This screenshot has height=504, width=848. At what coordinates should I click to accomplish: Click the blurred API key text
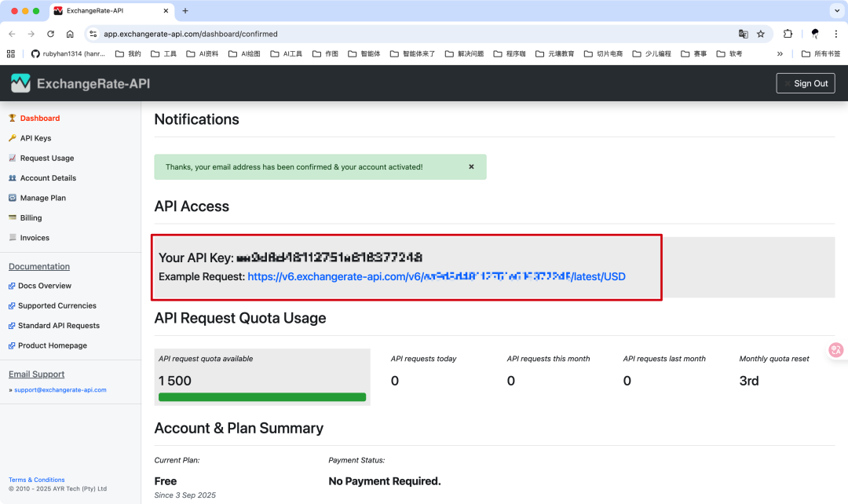click(x=329, y=257)
